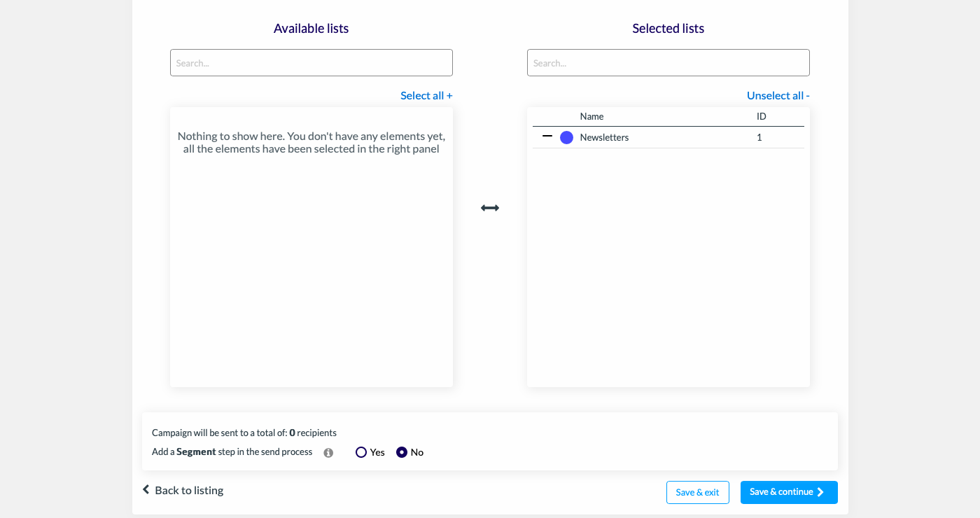Click the Unselect all - link

pos(778,95)
